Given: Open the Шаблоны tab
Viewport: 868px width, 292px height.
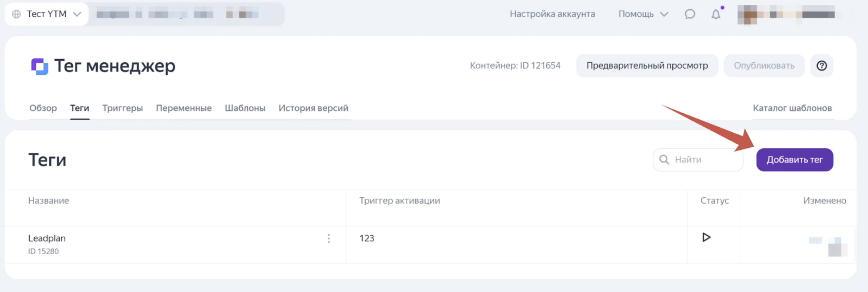Looking at the screenshot, I should click(x=245, y=108).
